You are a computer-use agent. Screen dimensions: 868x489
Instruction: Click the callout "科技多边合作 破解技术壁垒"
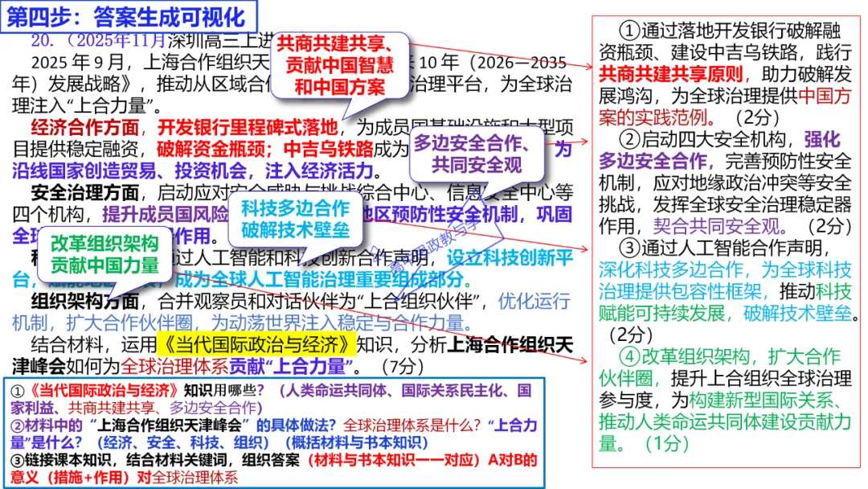point(295,219)
